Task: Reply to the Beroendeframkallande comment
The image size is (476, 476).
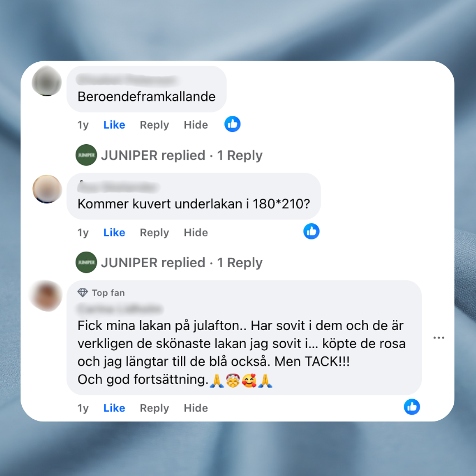Action: click(154, 125)
